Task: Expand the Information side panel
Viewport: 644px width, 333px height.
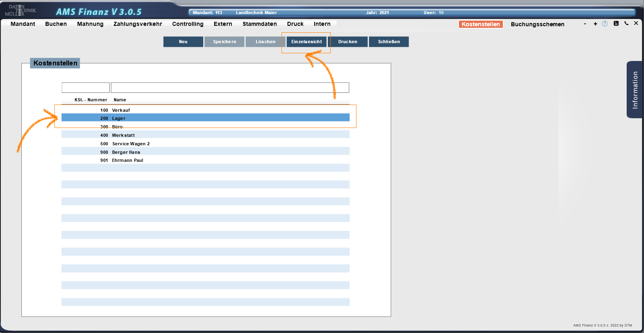Action: (x=635, y=90)
